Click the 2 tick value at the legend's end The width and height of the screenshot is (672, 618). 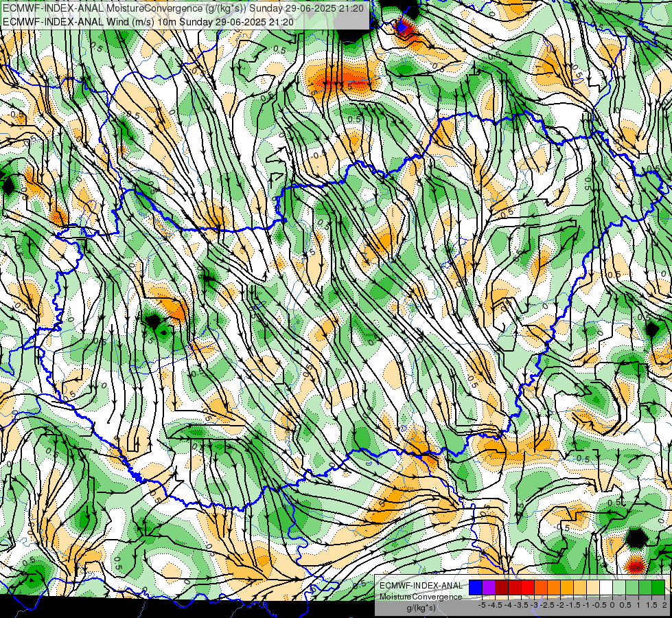click(664, 605)
